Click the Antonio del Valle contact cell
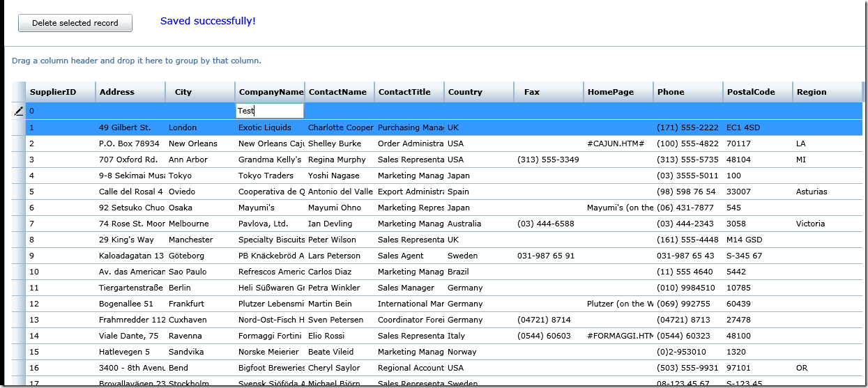 tap(340, 192)
